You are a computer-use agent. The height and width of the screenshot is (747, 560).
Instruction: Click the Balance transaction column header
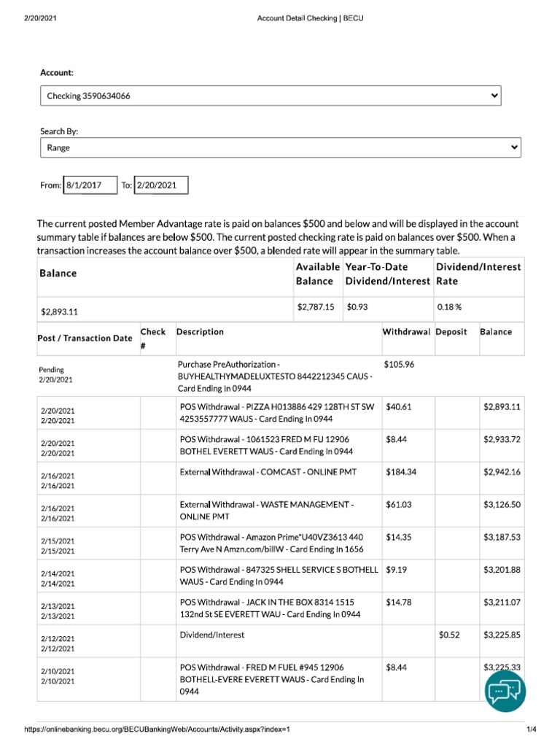pyautogui.click(x=496, y=332)
